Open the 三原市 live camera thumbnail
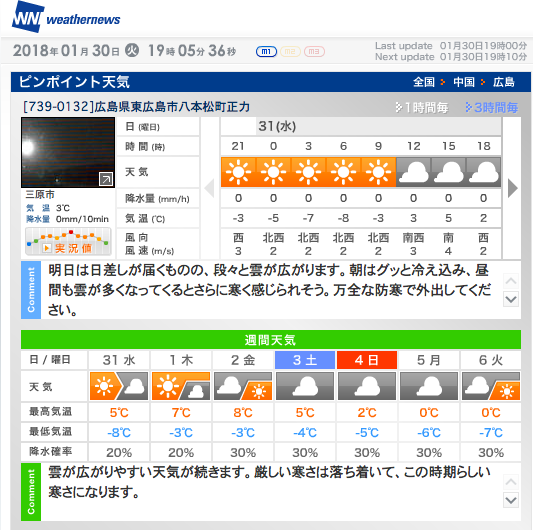The width and height of the screenshot is (533, 530). pos(68,152)
